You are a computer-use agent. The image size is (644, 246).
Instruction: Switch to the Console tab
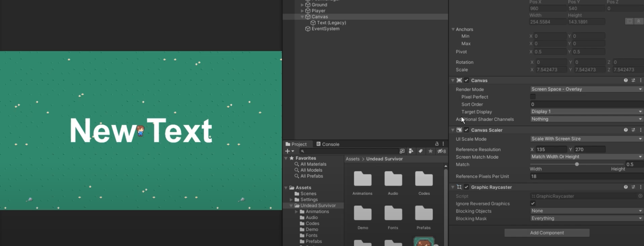point(328,144)
